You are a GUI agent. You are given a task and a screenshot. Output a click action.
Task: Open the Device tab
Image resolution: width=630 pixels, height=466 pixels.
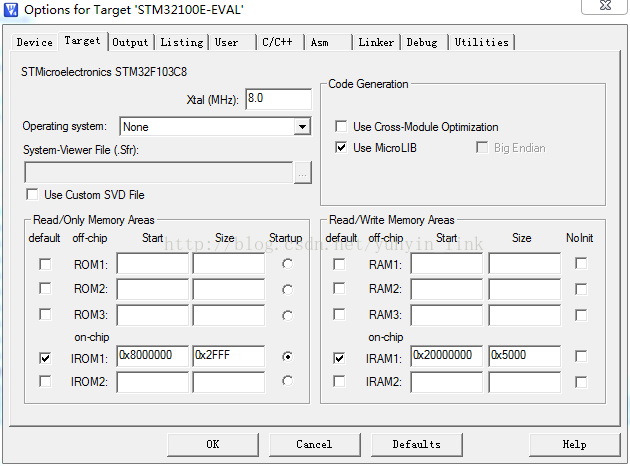click(35, 42)
